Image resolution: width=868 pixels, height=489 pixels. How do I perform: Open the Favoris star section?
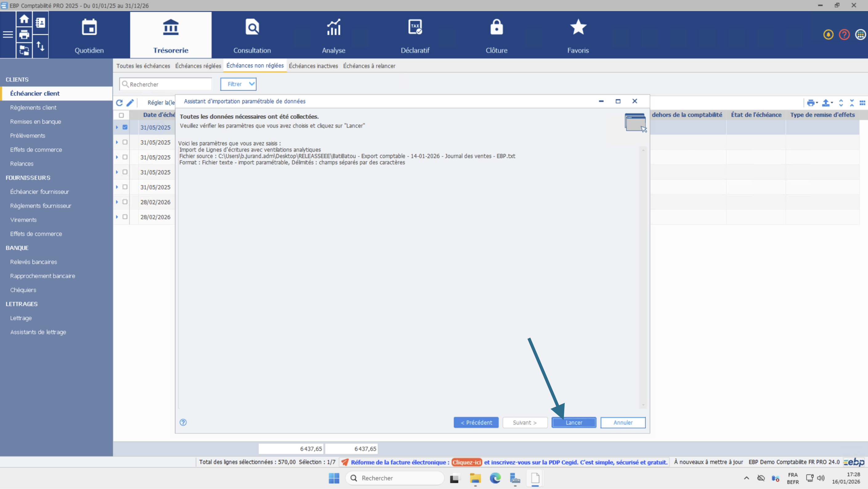click(578, 35)
